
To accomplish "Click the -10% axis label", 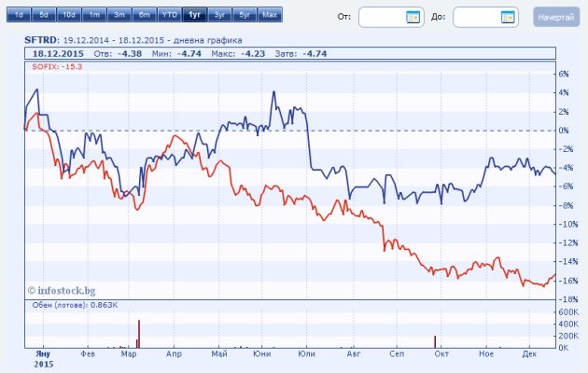I will [568, 224].
